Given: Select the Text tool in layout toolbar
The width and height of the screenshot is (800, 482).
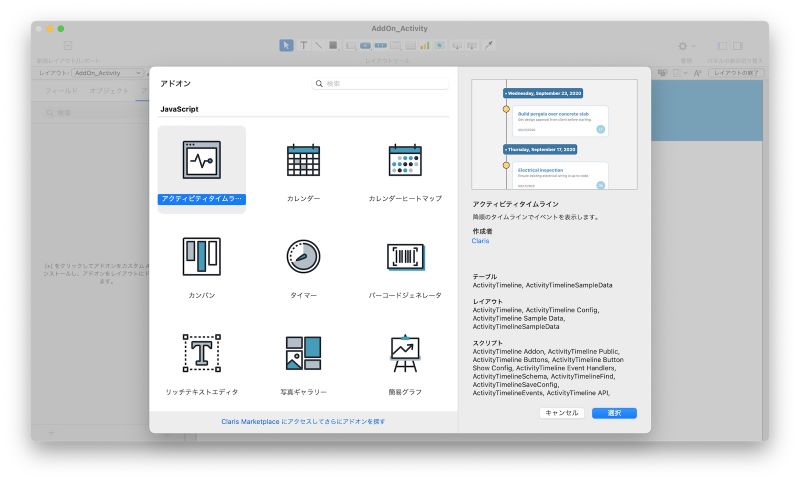Looking at the screenshot, I should 304,45.
